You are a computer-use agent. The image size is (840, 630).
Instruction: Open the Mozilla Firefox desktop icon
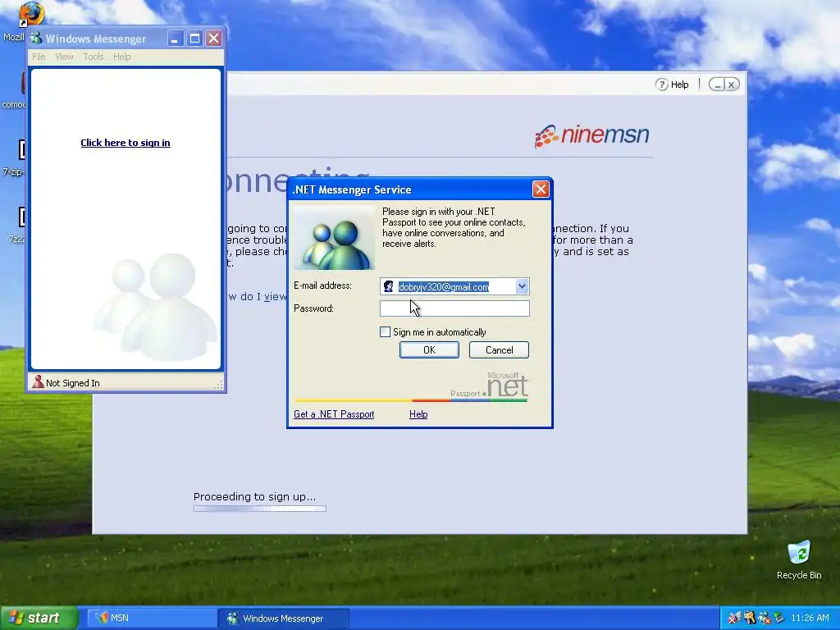[31, 15]
